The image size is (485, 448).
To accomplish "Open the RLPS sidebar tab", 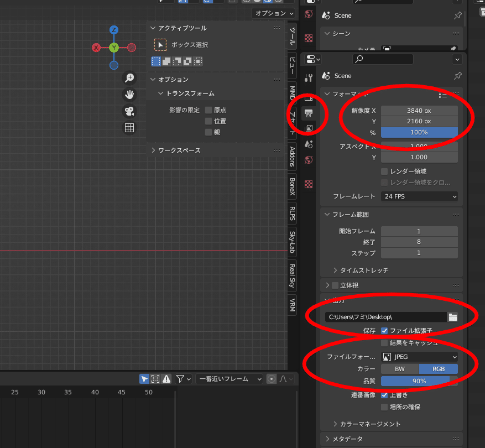I will [292, 213].
